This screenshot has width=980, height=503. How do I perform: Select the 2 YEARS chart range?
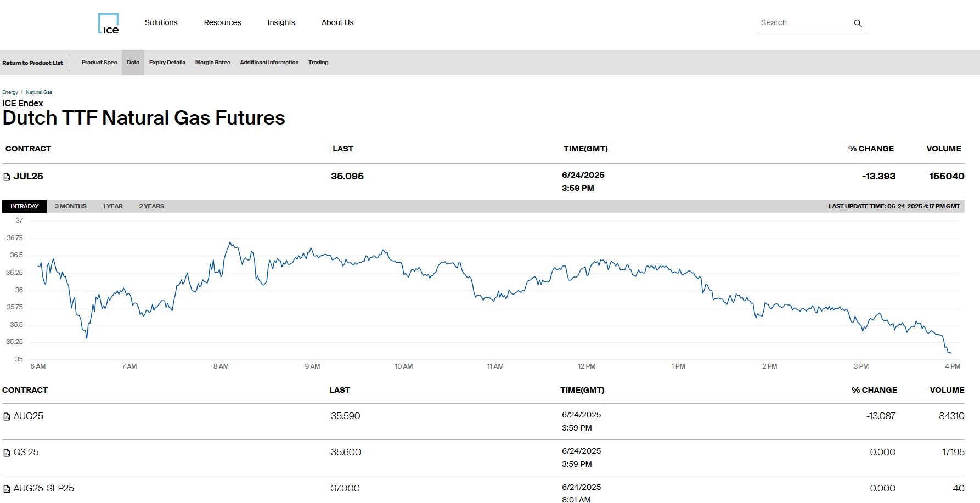(151, 206)
